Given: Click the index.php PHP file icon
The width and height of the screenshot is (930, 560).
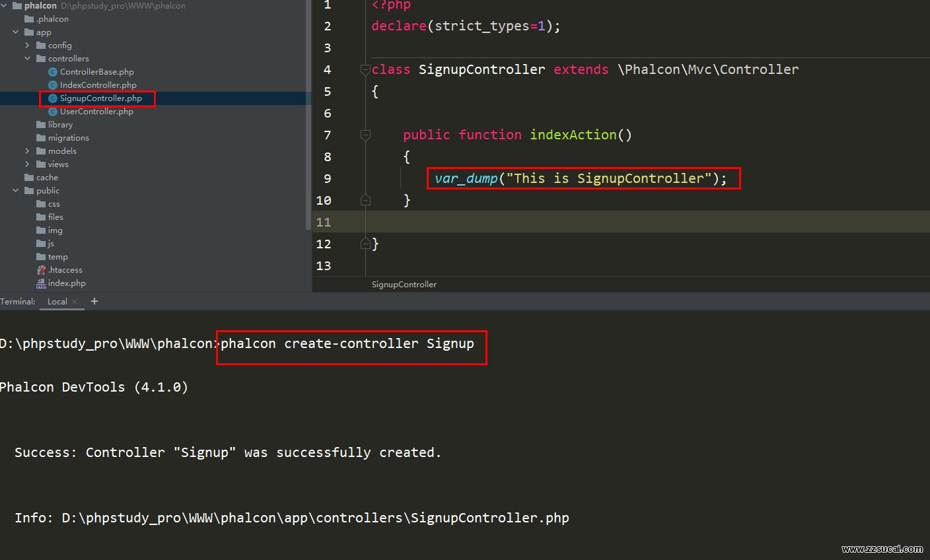Looking at the screenshot, I should tap(41, 283).
